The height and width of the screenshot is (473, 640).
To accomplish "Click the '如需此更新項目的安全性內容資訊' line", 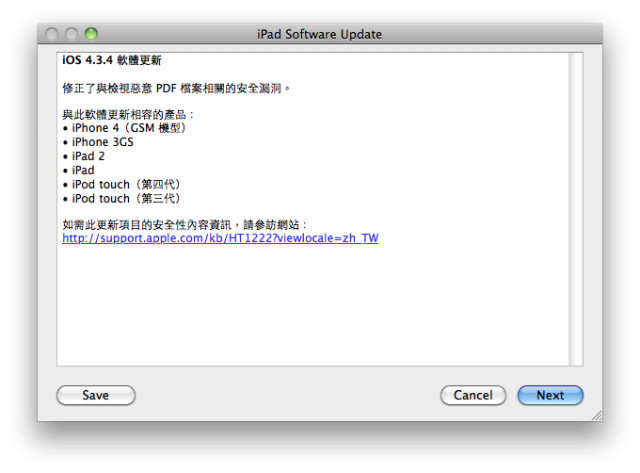I will pos(184,224).
